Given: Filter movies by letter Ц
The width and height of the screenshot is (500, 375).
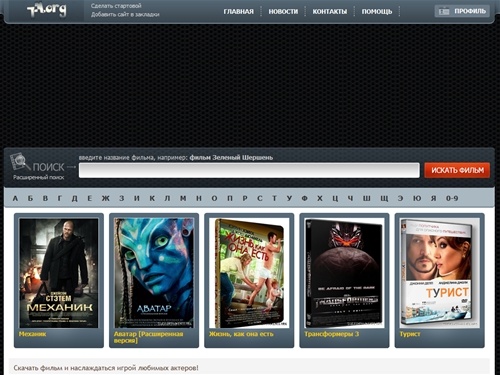Looking at the screenshot, I should [335, 198].
